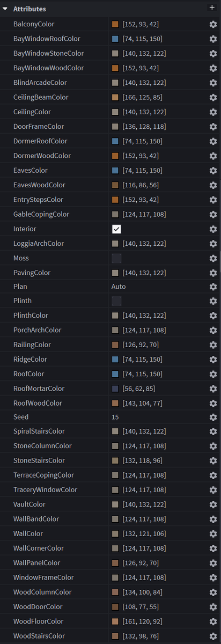The width and height of the screenshot is (221, 644).
Task: Open settings gear for DoorFrameColor
Action: tap(213, 127)
